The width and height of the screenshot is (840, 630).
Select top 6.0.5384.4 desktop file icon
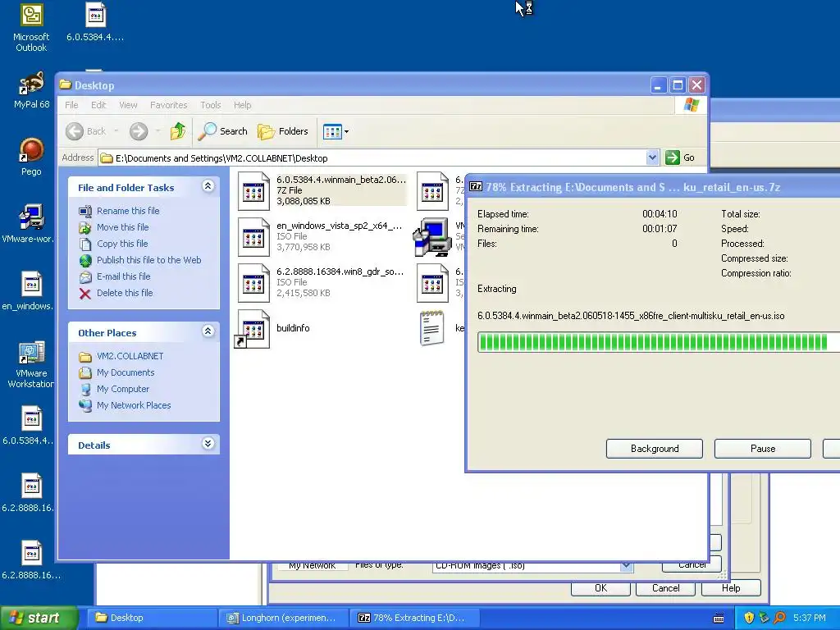(95, 21)
